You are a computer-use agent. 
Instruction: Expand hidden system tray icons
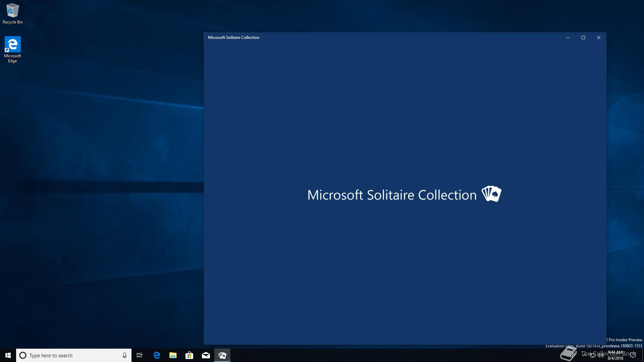click(585, 355)
